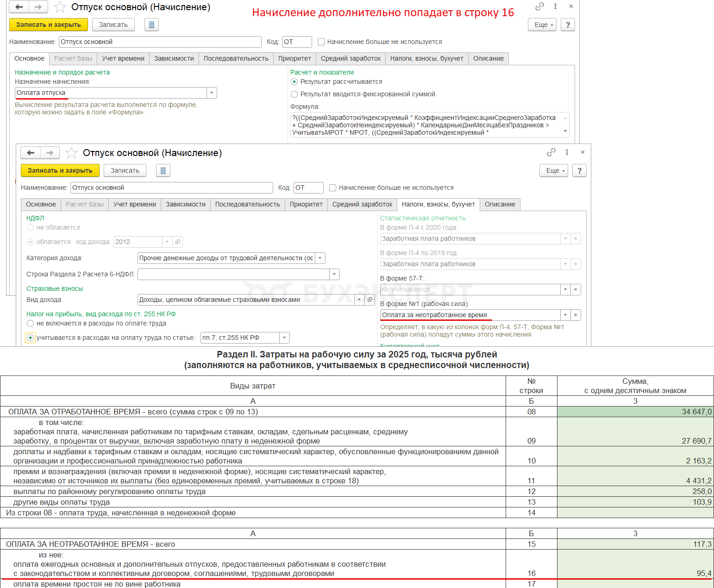
Task: Copy link icon in the lower window header
Action: pyautogui.click(x=551, y=152)
